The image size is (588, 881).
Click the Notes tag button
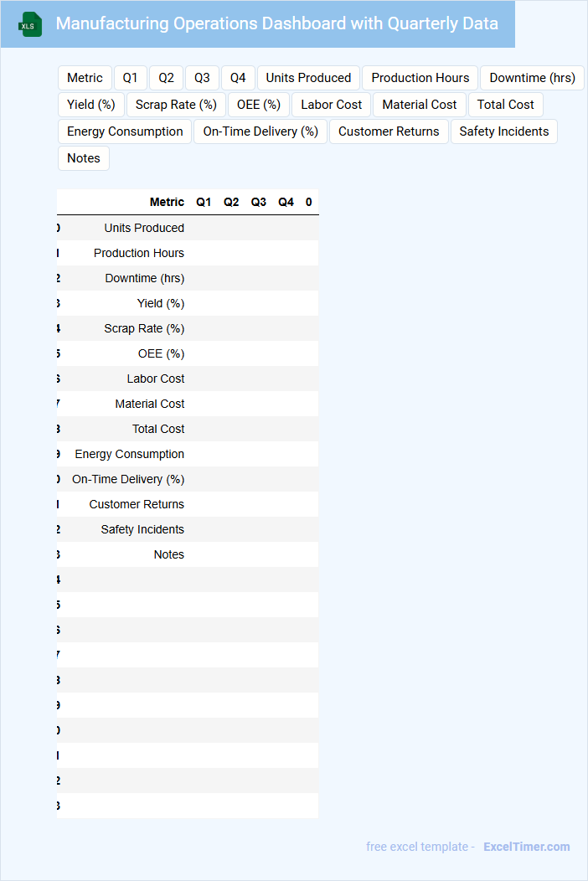(x=84, y=158)
